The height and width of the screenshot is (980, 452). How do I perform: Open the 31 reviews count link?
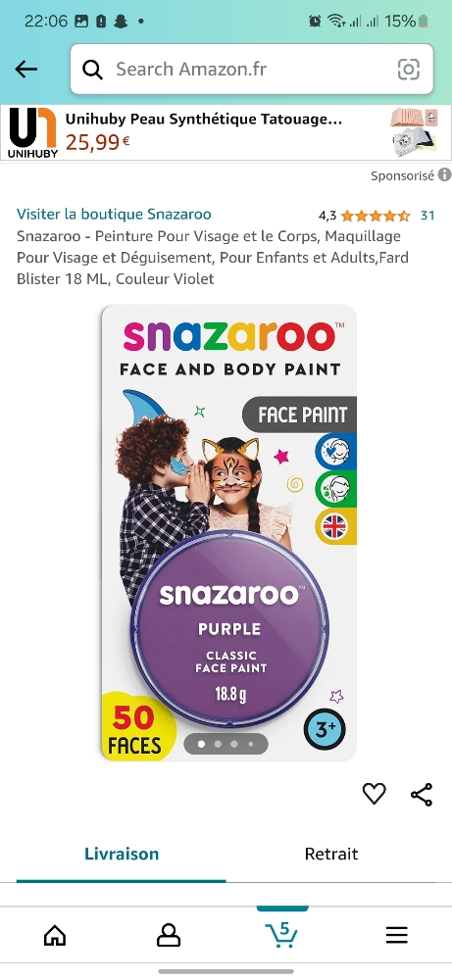tap(427, 216)
